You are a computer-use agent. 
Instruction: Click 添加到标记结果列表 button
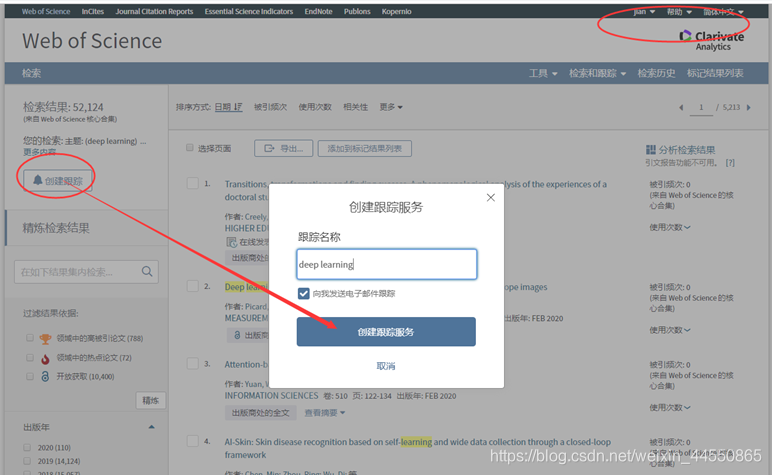point(365,148)
